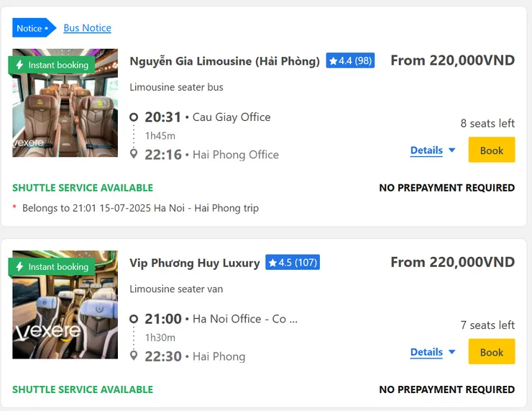Image resolution: width=532 pixels, height=411 pixels.
Task: Click Instant booking badge on Vip Phương Huy
Action: tap(52, 267)
